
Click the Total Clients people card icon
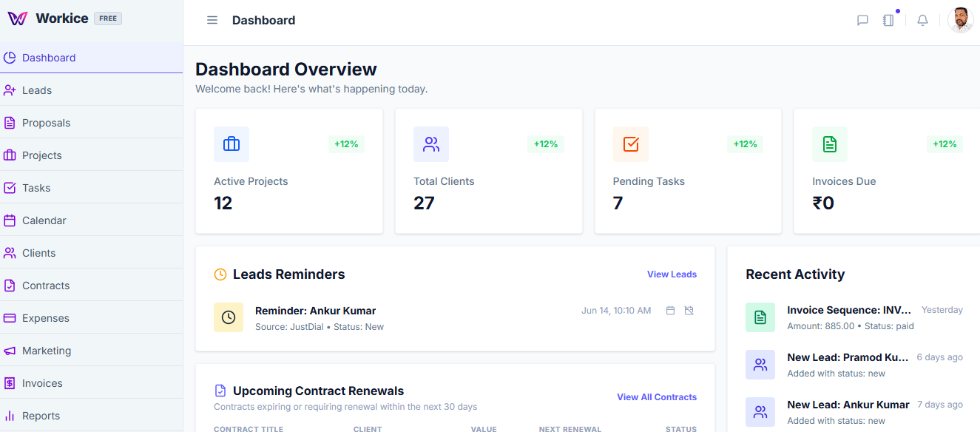[x=431, y=144]
